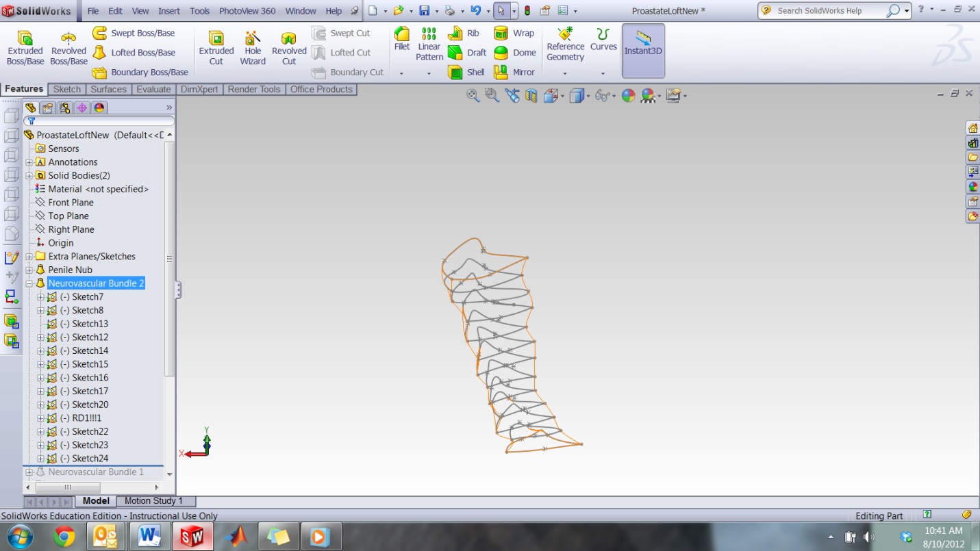Expand the Penile Nub feature
Image resolution: width=980 pixels, height=551 pixels.
29,270
